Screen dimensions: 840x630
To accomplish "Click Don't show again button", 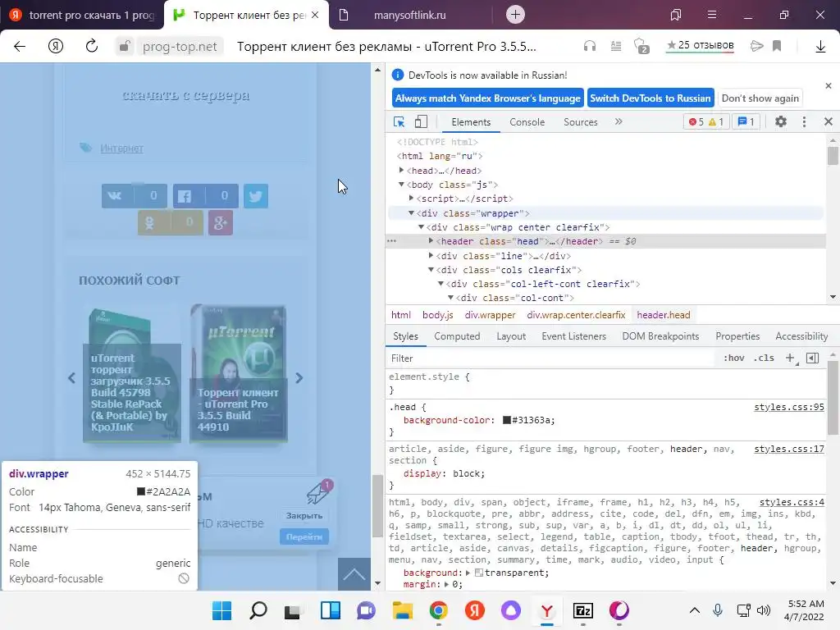I will [x=760, y=98].
